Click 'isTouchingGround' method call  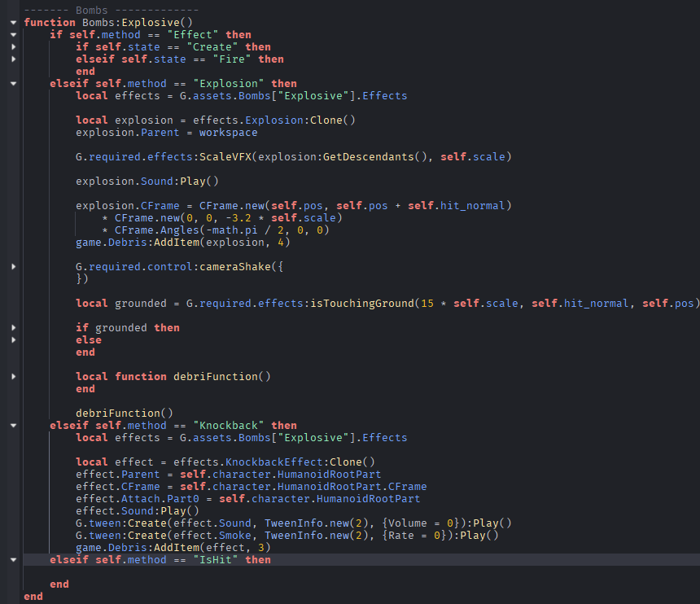pos(362,303)
